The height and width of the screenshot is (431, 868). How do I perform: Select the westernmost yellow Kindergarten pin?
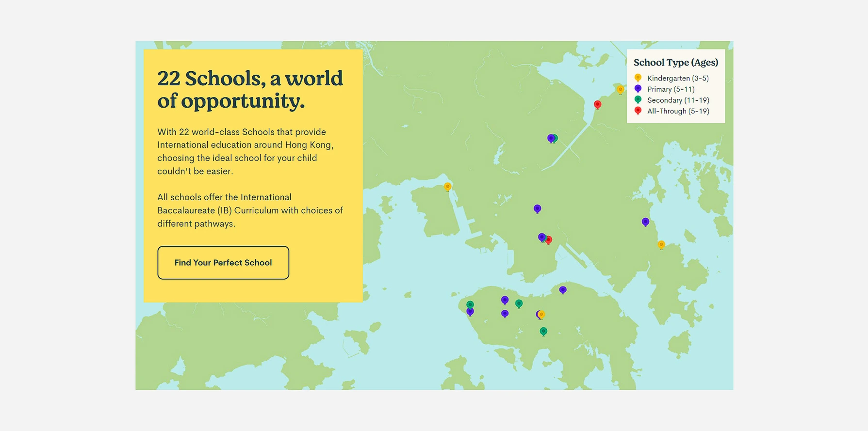point(448,187)
